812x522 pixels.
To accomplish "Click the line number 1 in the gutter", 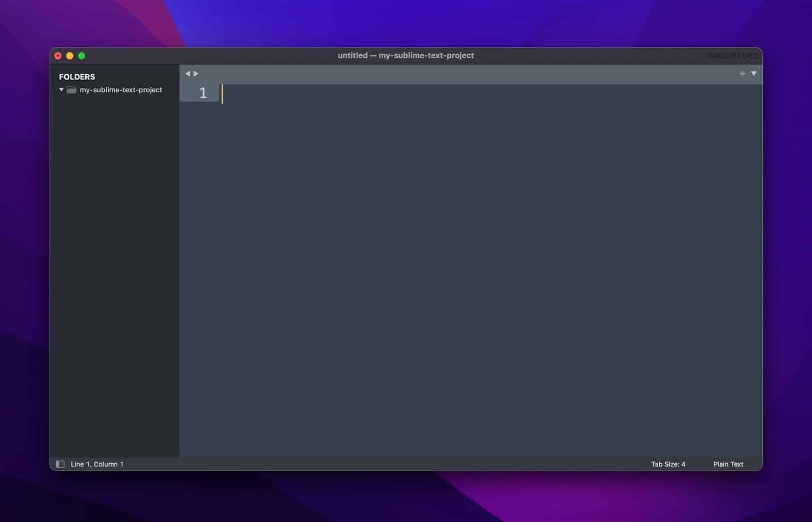I will tap(202, 93).
